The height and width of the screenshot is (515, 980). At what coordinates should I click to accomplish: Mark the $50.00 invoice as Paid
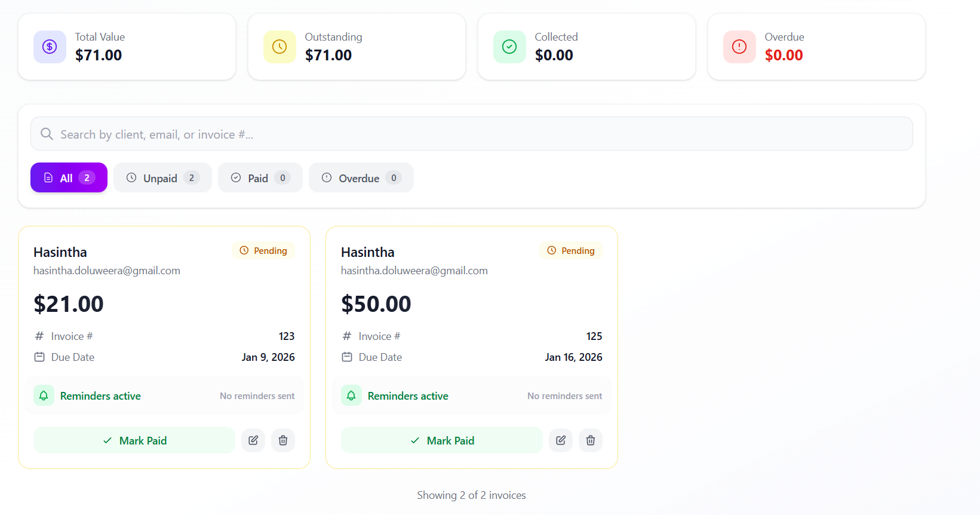click(441, 440)
